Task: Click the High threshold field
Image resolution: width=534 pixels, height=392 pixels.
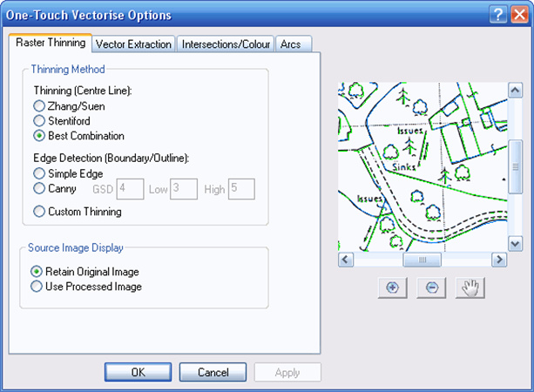Action: [x=241, y=189]
